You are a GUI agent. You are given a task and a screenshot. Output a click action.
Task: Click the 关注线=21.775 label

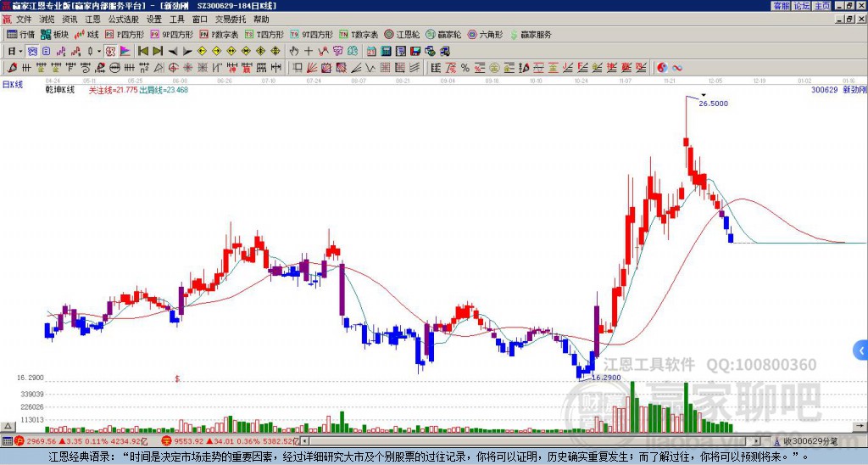point(113,90)
